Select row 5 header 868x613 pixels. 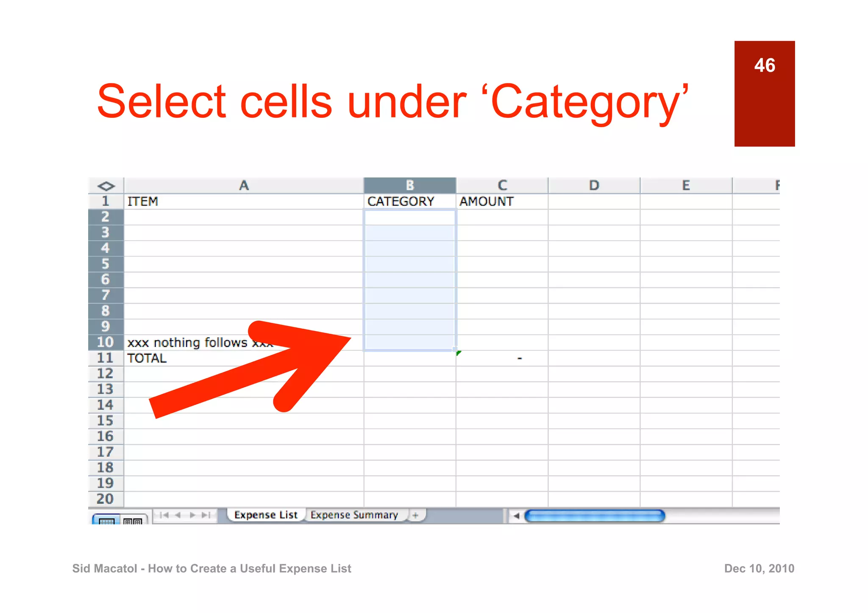[106, 264]
